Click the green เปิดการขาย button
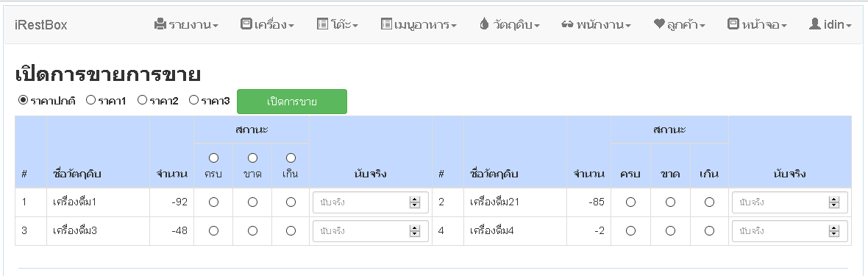Viewport: 868px width, 276px height. [x=292, y=102]
